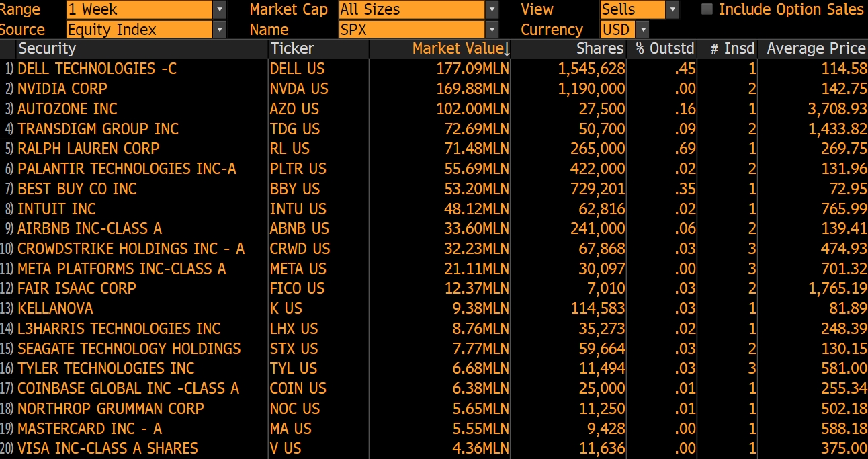Select VISA INC-CLASS A SHARES security
This screenshot has width=868, height=459.
coord(107,448)
